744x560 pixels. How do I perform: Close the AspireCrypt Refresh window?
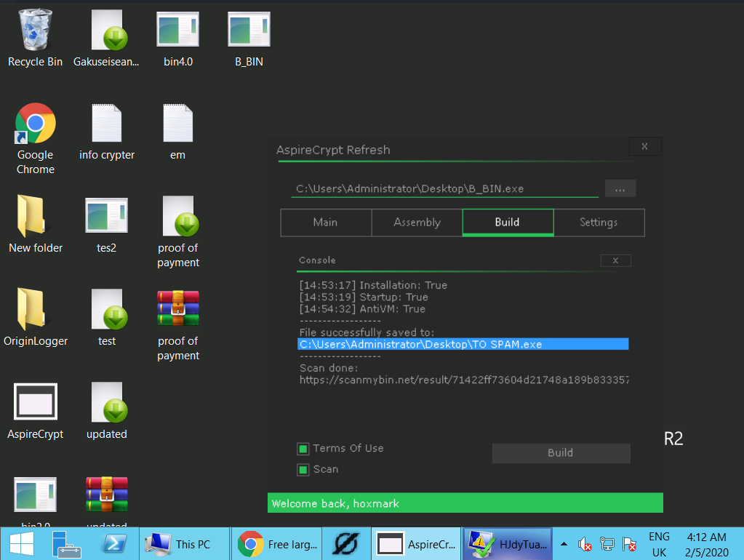click(645, 147)
